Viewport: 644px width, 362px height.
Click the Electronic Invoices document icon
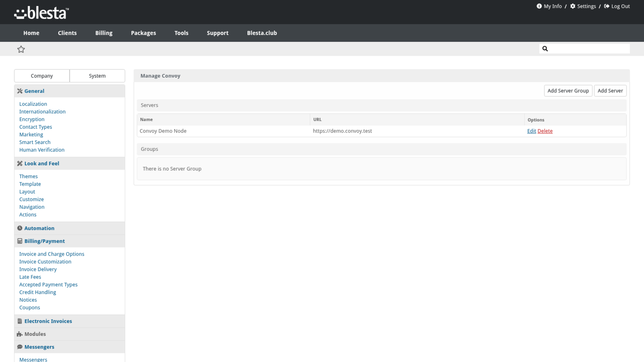(20, 321)
